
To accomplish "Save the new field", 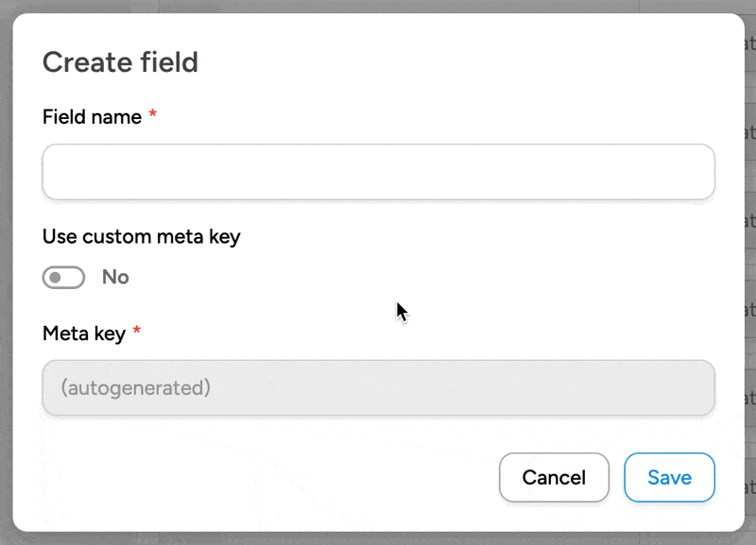I will coord(669,478).
